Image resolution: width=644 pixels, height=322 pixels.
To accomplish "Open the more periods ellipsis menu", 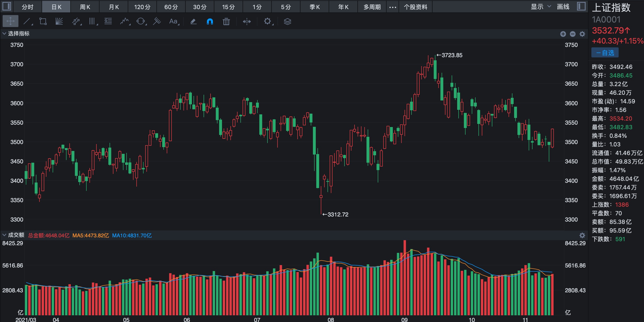I will (x=393, y=7).
